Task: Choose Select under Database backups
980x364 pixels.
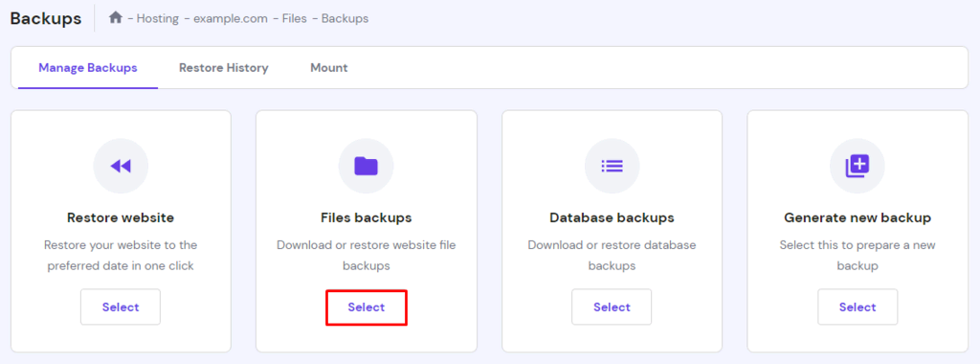Action: 612,307
